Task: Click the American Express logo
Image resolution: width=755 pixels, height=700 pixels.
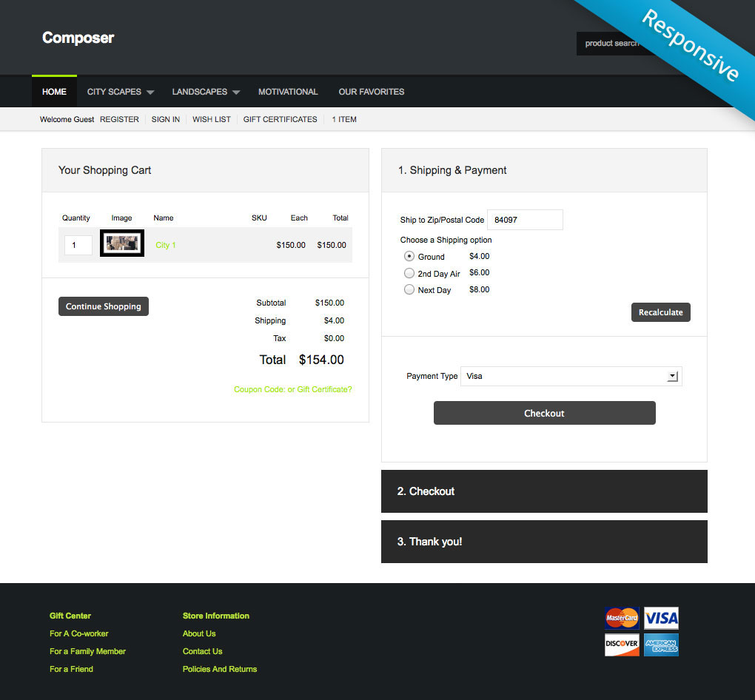Action: click(x=661, y=645)
